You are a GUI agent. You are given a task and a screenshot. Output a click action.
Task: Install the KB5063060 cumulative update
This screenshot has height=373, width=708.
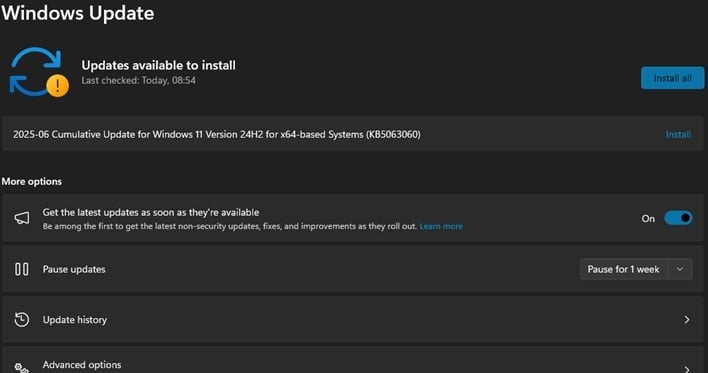pos(678,135)
